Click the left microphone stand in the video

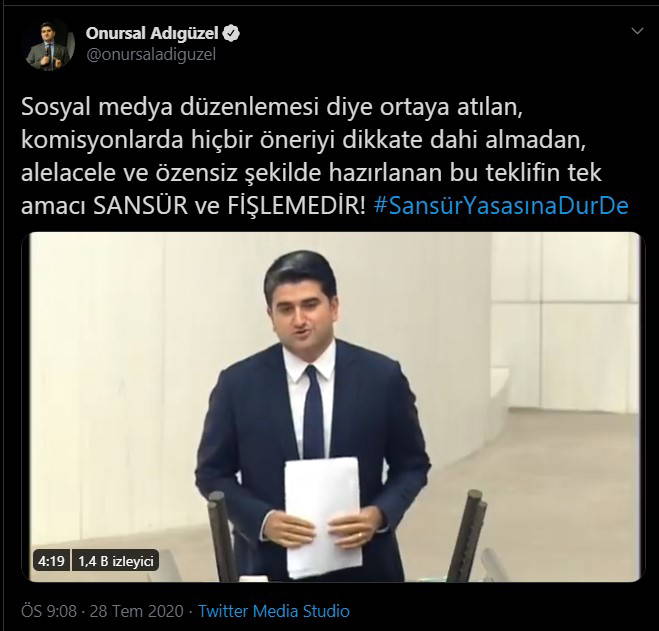pos(221,536)
